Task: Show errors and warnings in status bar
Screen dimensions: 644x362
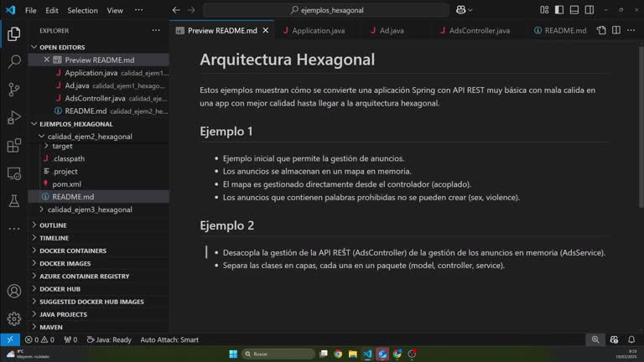Action: click(x=39, y=339)
